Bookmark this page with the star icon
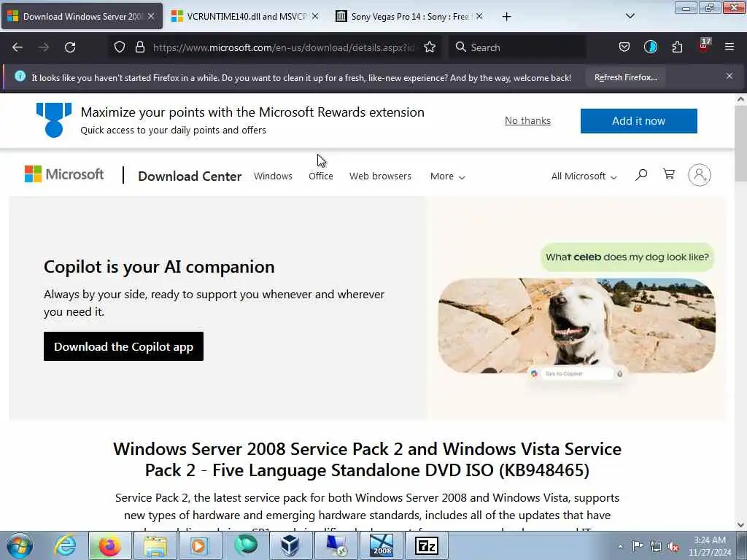 430,47
